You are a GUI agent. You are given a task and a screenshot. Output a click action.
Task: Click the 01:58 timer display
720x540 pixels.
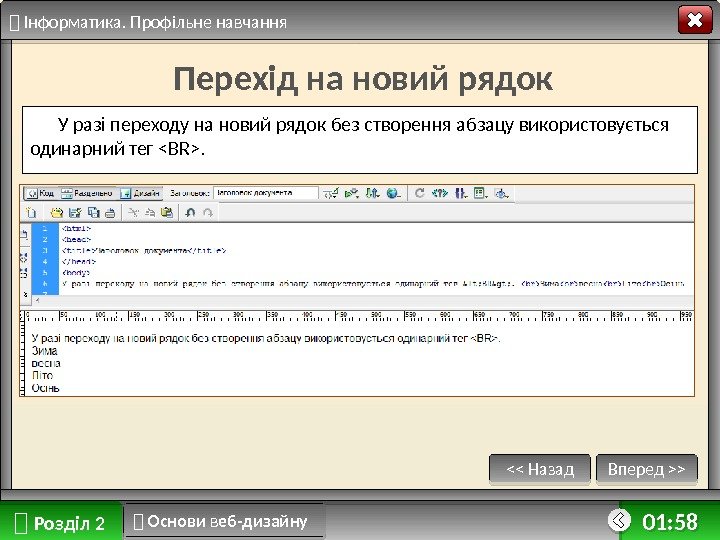(670, 522)
